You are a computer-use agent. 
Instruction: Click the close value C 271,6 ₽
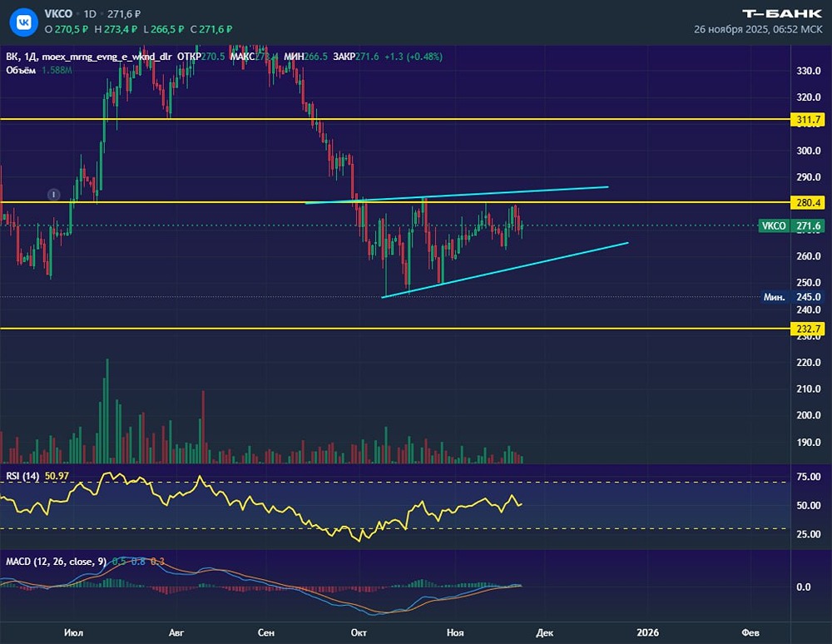(x=210, y=30)
